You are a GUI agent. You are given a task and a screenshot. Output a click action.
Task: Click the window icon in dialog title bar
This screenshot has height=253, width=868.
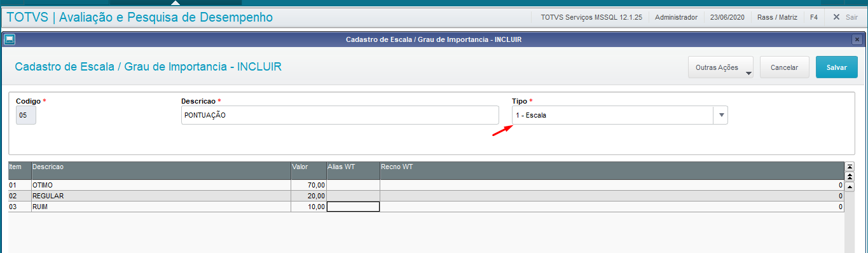tap(10, 39)
